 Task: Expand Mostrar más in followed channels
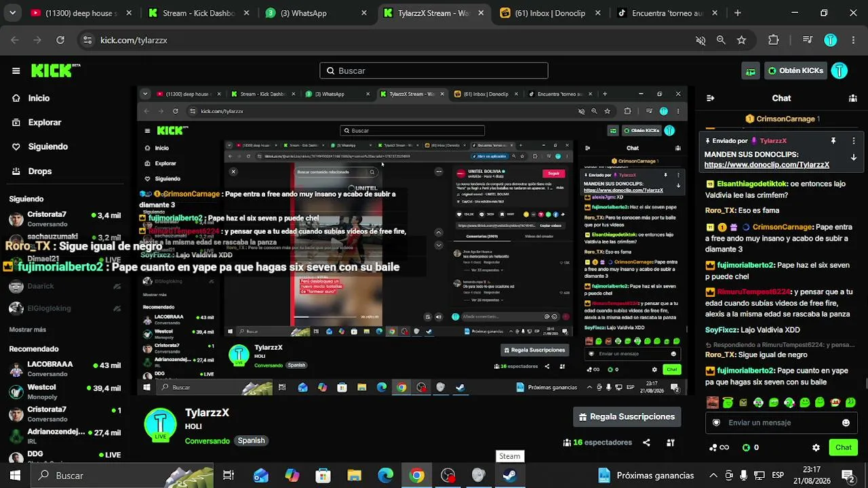click(28, 330)
